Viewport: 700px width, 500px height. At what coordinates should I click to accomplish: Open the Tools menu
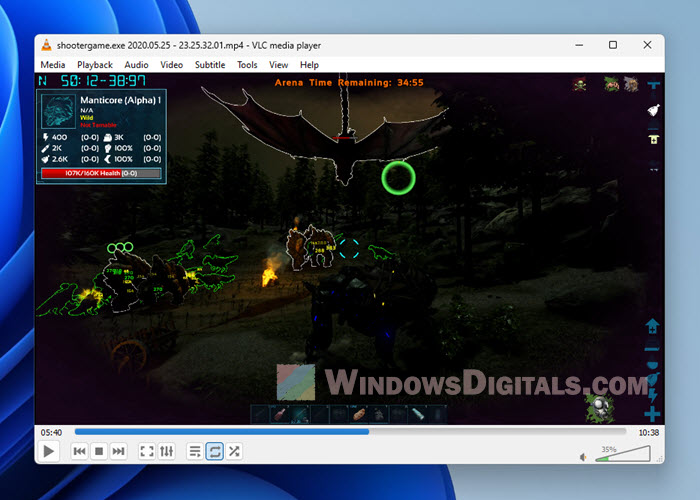247,65
